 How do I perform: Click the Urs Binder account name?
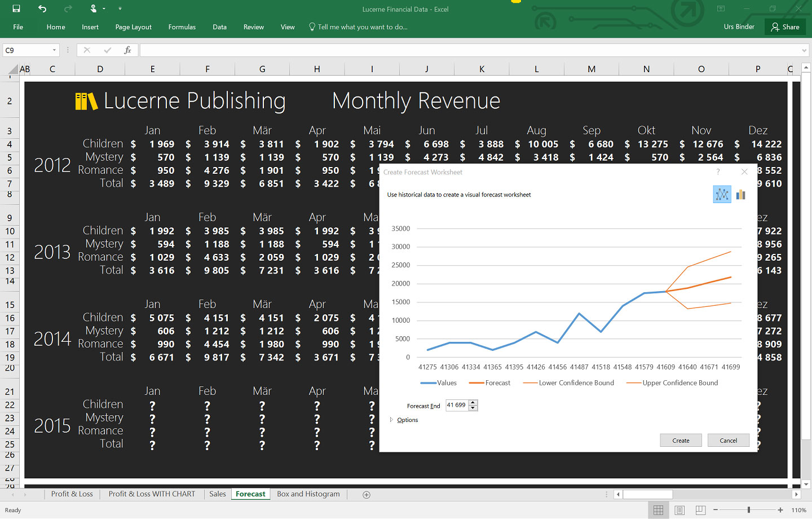[x=739, y=27]
